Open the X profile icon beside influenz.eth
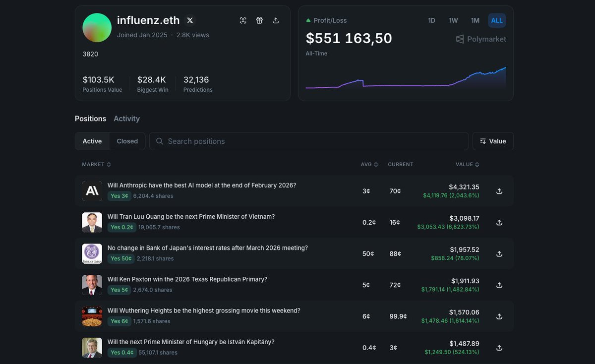595x364 pixels. [190, 20]
